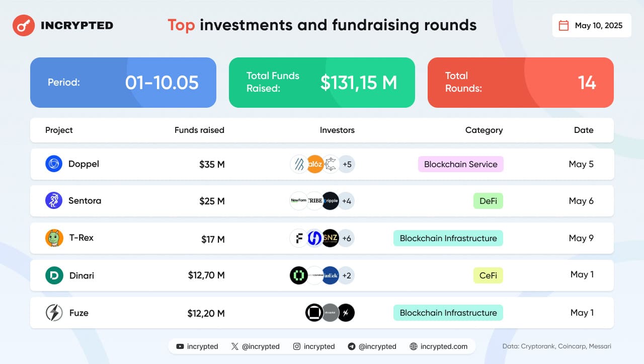Click the Incrypted key logo icon
This screenshot has width=644, height=364.
23,25
